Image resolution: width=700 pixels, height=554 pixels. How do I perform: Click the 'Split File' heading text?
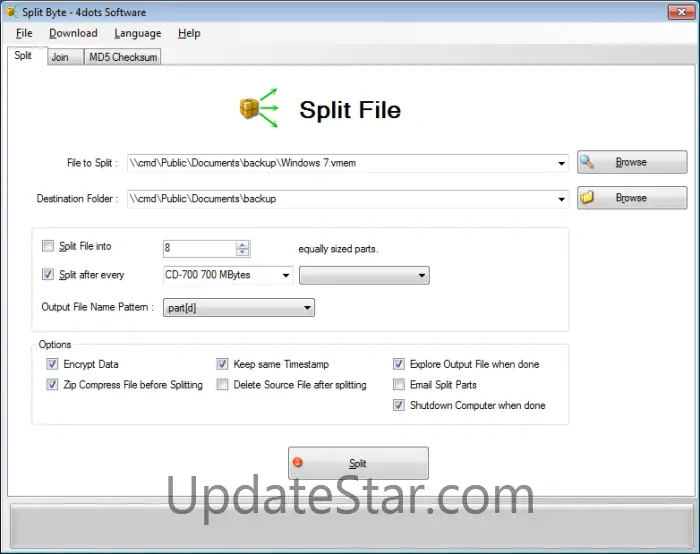click(x=350, y=110)
